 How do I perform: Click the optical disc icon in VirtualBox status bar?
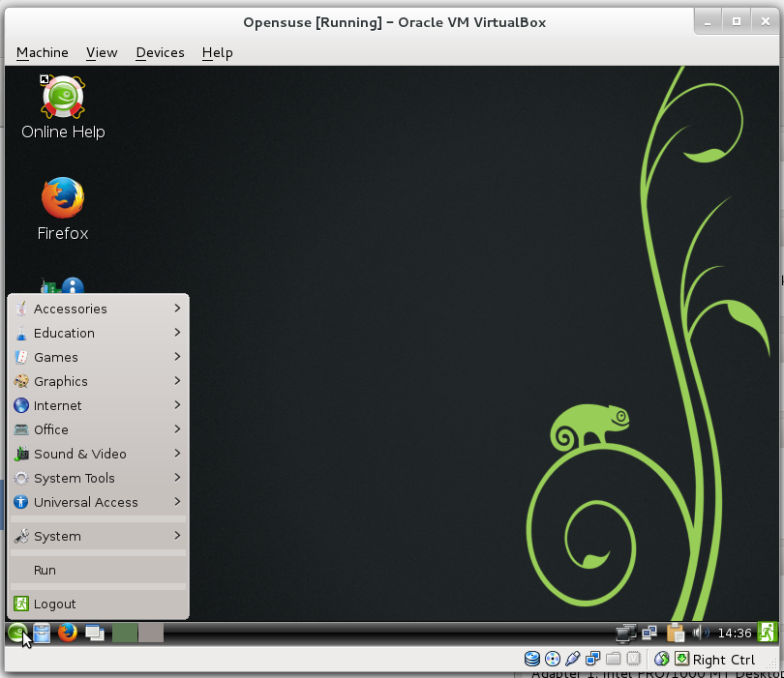[x=553, y=658]
